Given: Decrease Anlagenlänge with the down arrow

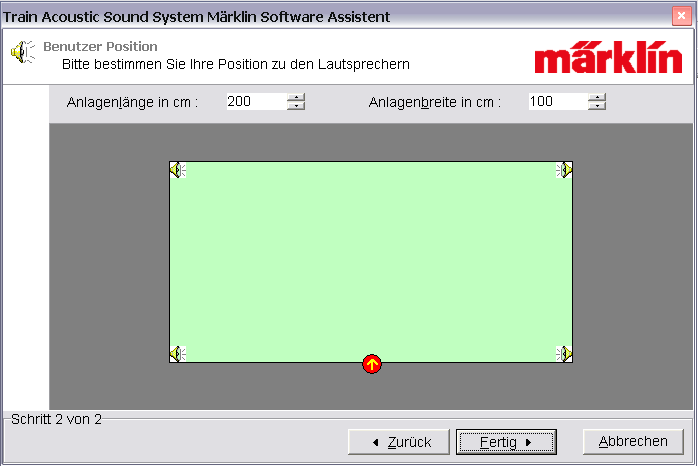Looking at the screenshot, I should coord(295,106).
